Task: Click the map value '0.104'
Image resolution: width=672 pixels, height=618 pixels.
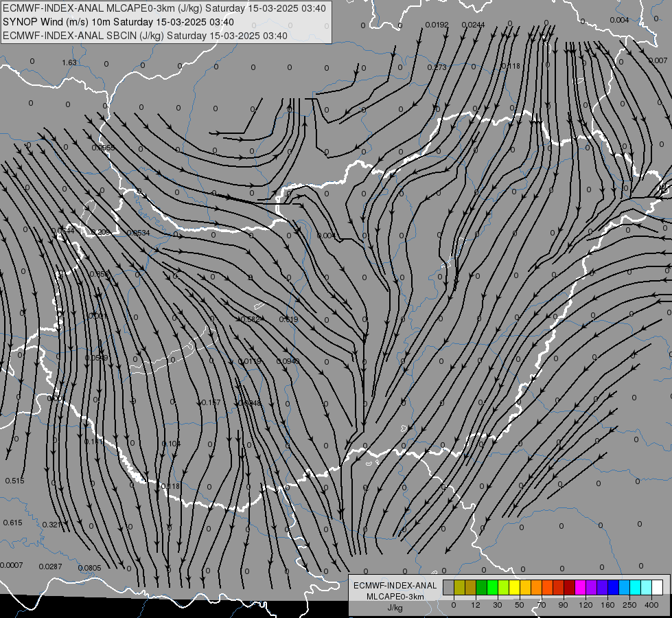Action: tap(172, 444)
